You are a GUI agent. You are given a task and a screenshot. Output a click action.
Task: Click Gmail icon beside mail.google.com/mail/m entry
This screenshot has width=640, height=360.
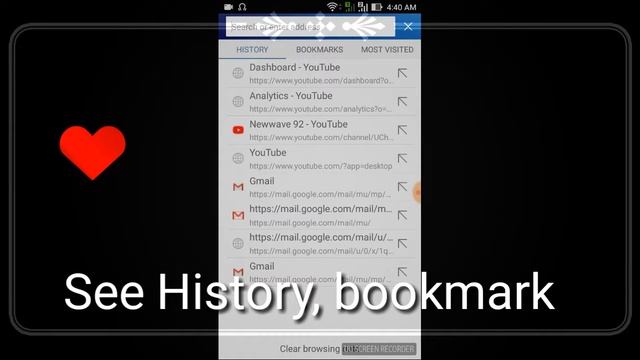point(238,215)
